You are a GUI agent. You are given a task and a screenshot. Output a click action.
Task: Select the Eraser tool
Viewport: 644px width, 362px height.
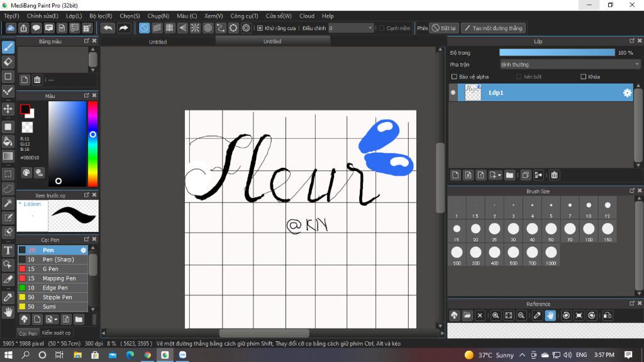(x=8, y=62)
